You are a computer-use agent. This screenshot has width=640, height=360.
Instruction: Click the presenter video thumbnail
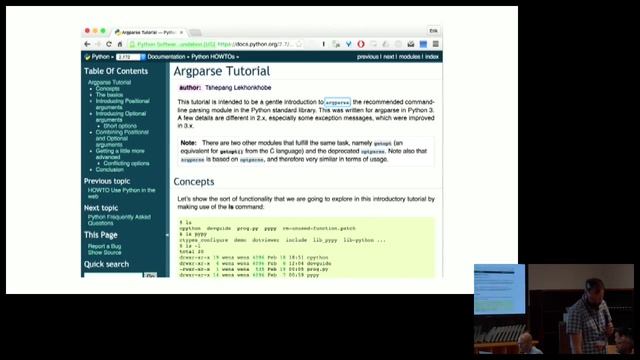pyautogui.click(x=554, y=309)
